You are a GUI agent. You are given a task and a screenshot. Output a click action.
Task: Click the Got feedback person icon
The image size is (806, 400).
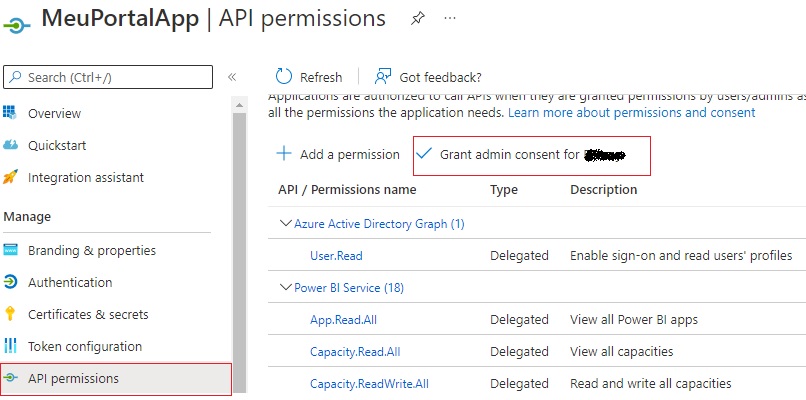(x=382, y=77)
